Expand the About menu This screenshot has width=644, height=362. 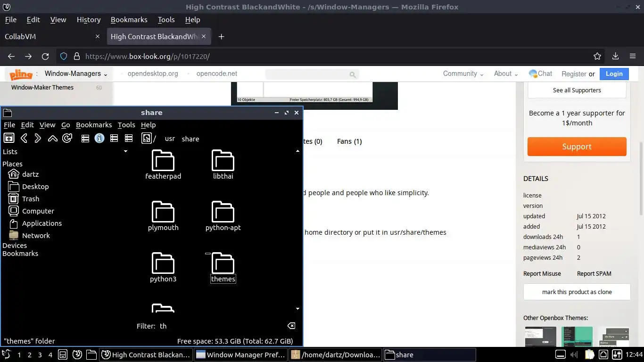pyautogui.click(x=506, y=74)
